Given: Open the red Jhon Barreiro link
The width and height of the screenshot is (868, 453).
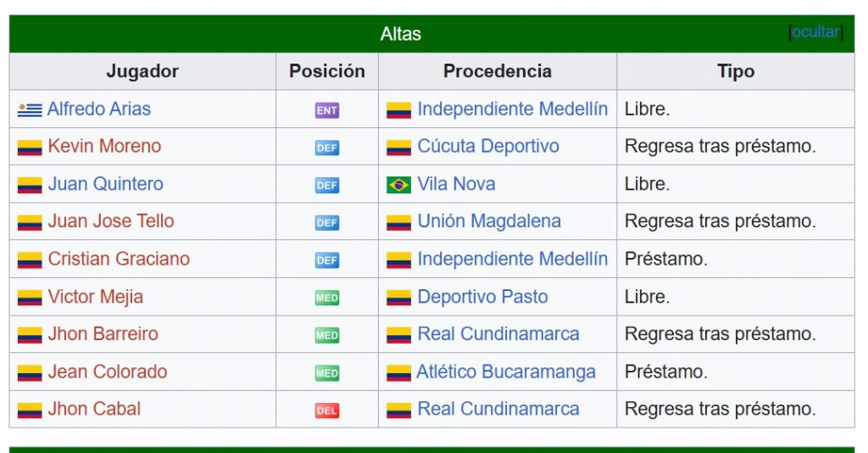Looking at the screenshot, I should [103, 334].
